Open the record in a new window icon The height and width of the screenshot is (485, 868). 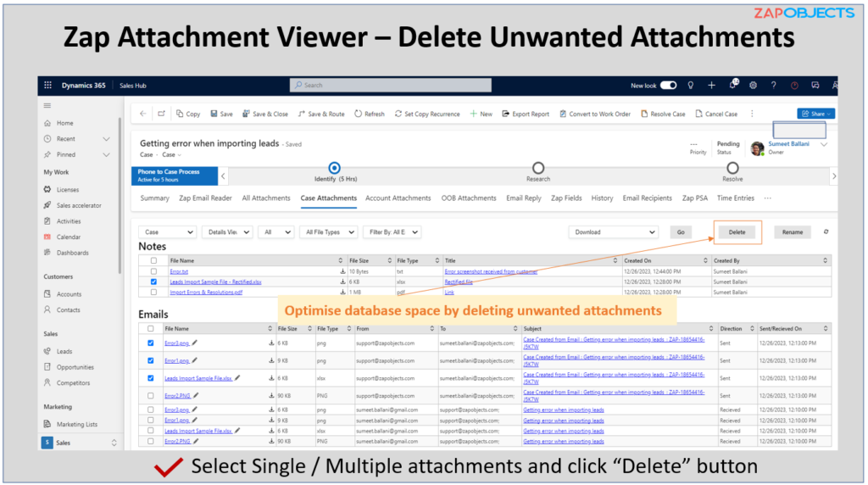(161, 114)
